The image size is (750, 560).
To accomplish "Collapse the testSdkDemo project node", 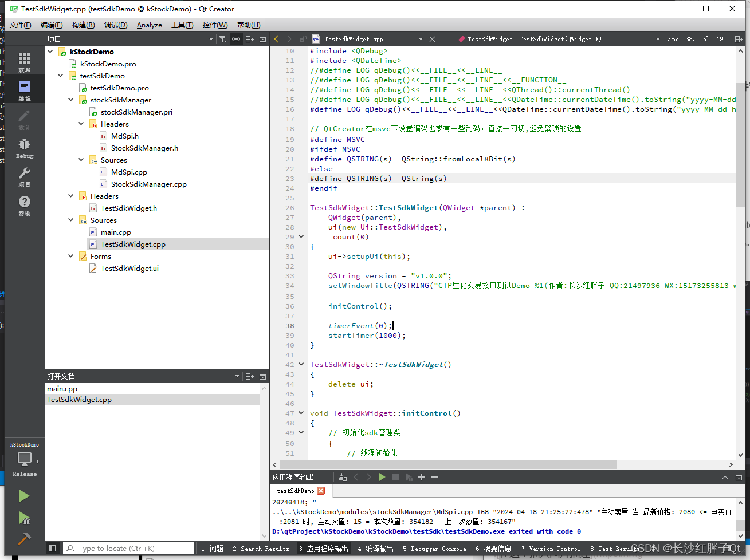I will (61, 76).
